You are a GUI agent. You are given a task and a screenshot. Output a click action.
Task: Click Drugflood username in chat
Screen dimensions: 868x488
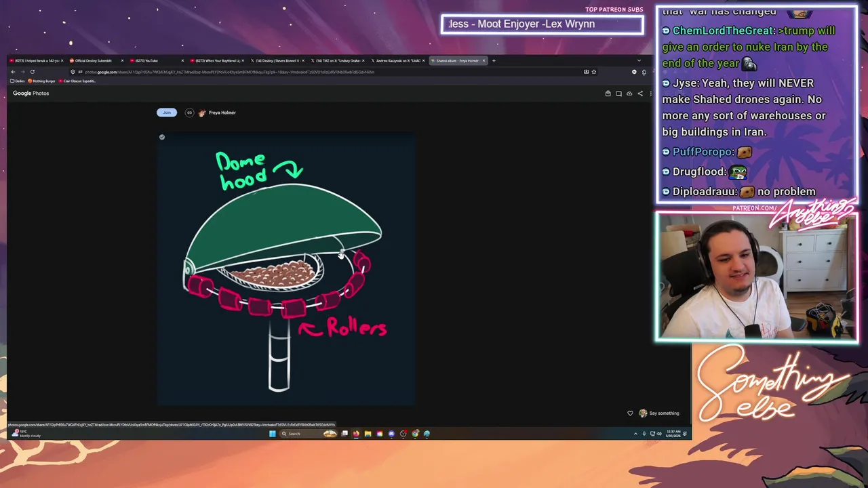point(699,172)
